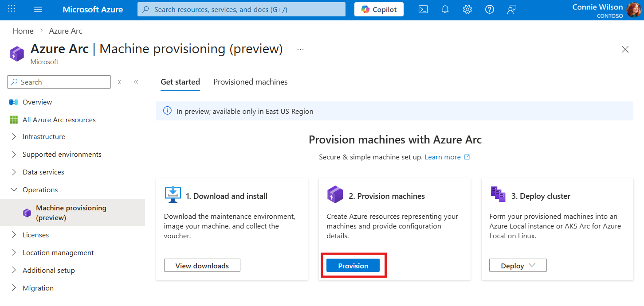Expand the Supported environments section
Image resolution: width=644 pixels, height=306 pixels.
point(14,155)
